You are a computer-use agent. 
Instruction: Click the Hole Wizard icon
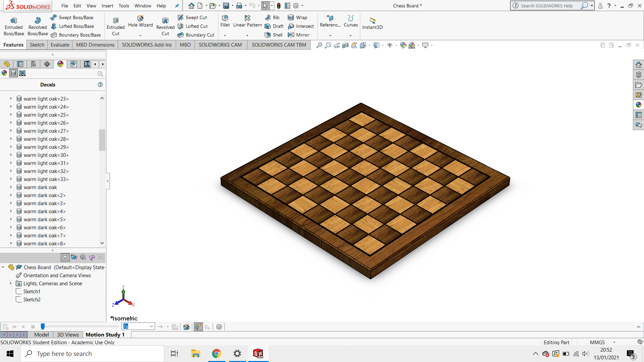pos(140,18)
